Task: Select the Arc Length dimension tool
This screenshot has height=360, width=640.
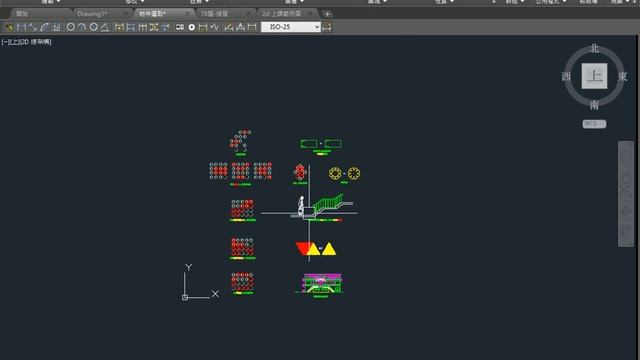Action: pos(44,27)
